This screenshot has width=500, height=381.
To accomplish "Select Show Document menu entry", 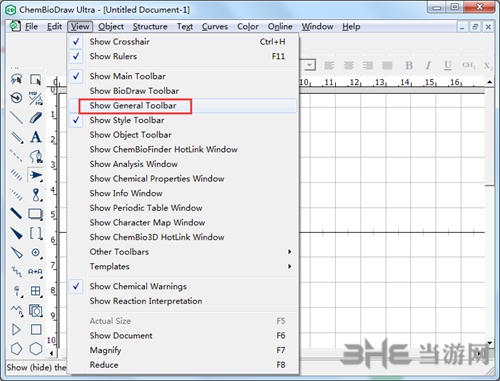I will point(182,336).
